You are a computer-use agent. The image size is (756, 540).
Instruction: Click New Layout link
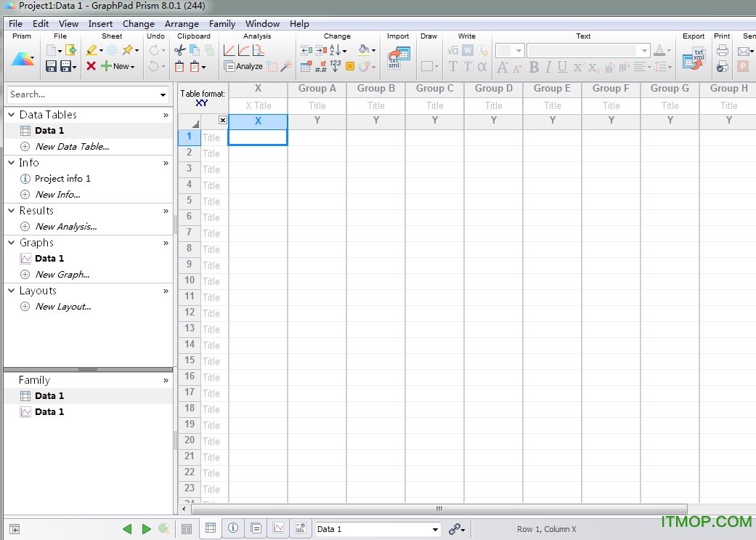[x=63, y=307]
